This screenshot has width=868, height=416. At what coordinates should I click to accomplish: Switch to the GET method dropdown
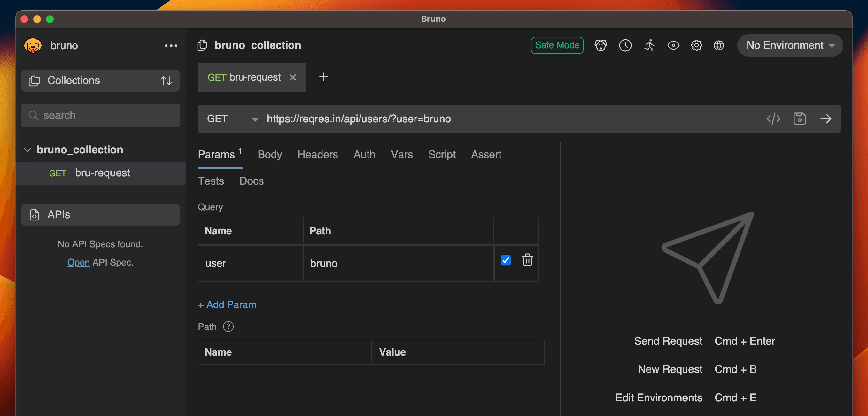pos(230,119)
